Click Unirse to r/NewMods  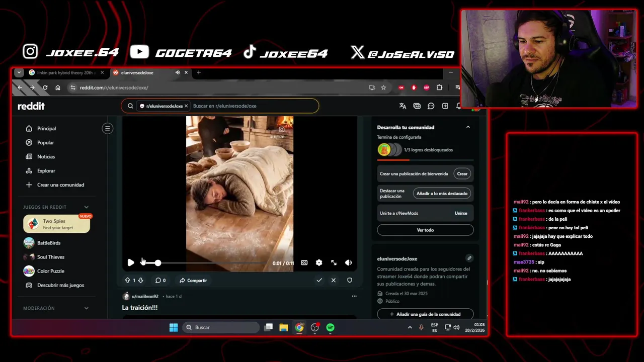[461, 213]
